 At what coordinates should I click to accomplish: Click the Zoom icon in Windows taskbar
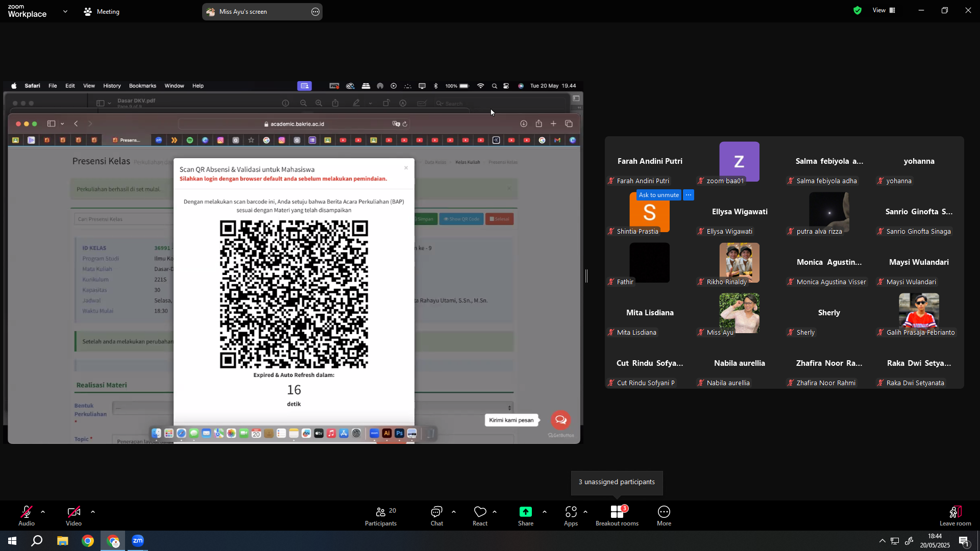coord(138,541)
